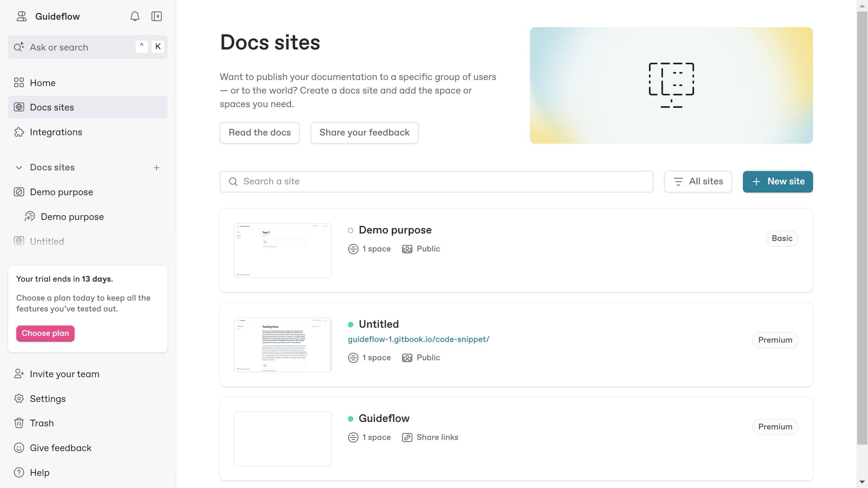This screenshot has width=868, height=488.
Task: Click the page scrollbar down arrow
Action: click(x=862, y=482)
